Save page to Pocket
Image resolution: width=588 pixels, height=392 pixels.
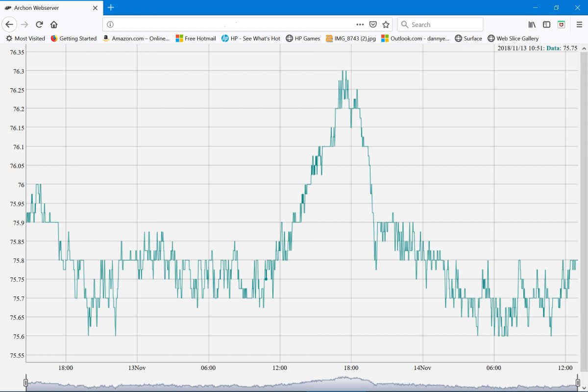(373, 24)
